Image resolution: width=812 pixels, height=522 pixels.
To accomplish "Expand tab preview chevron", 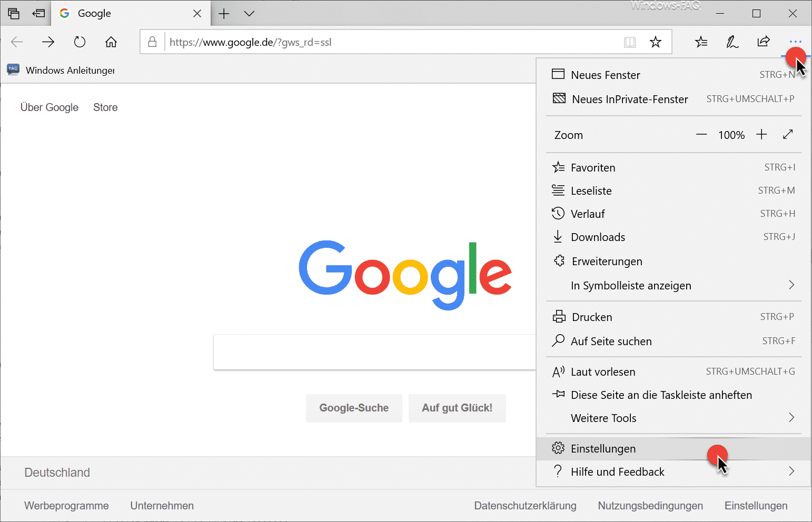I will (x=249, y=14).
